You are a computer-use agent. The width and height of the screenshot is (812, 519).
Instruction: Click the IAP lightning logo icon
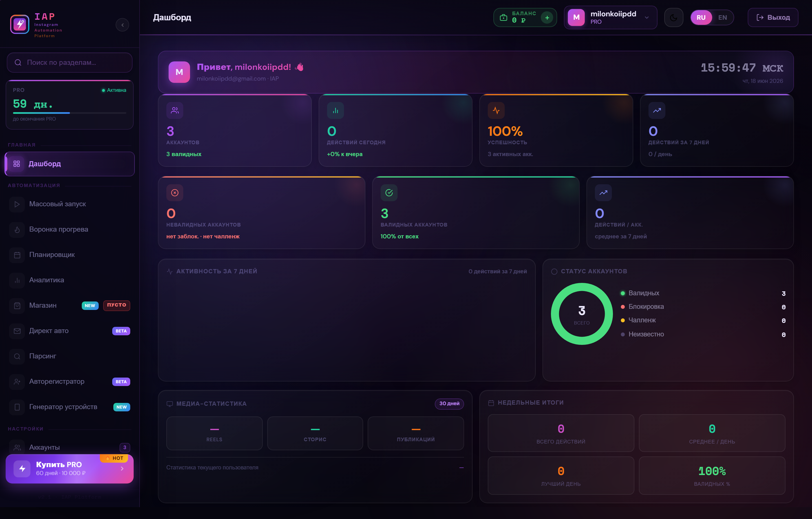[19, 24]
